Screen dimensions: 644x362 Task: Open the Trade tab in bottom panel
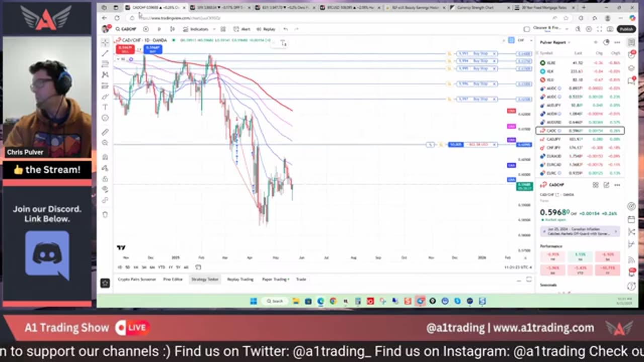point(301,279)
